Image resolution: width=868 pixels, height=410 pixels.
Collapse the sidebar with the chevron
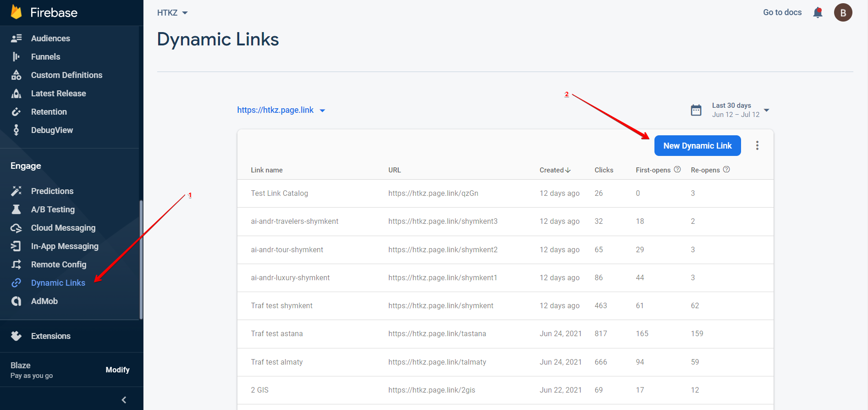click(x=124, y=400)
